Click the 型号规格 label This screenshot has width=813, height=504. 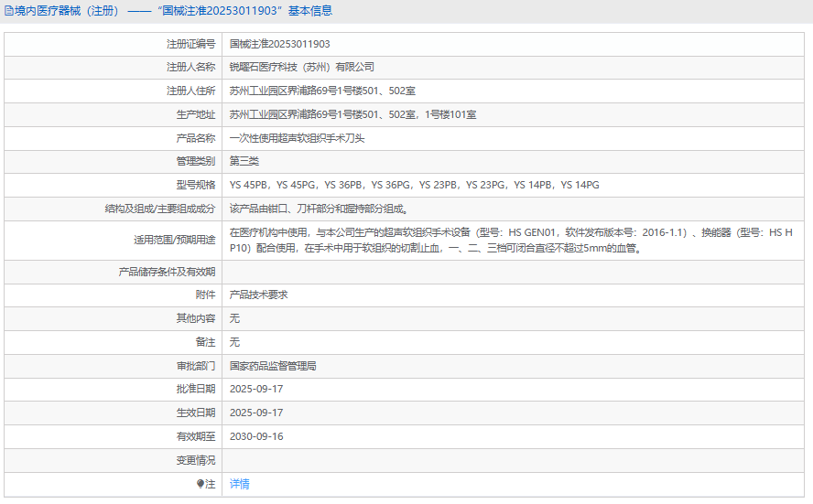coord(196,185)
